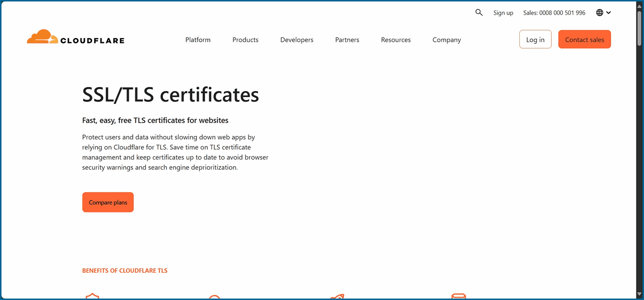Expand the Partners navigation menu
644x300 pixels.
[347, 40]
